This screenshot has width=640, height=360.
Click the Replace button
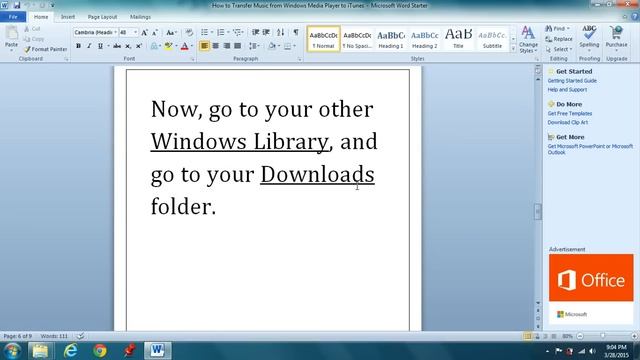[559, 39]
